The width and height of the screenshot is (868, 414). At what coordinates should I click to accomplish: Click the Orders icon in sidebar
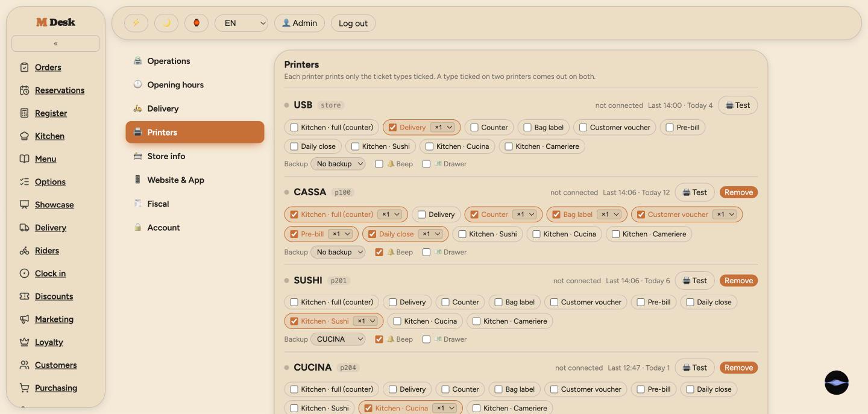click(24, 67)
